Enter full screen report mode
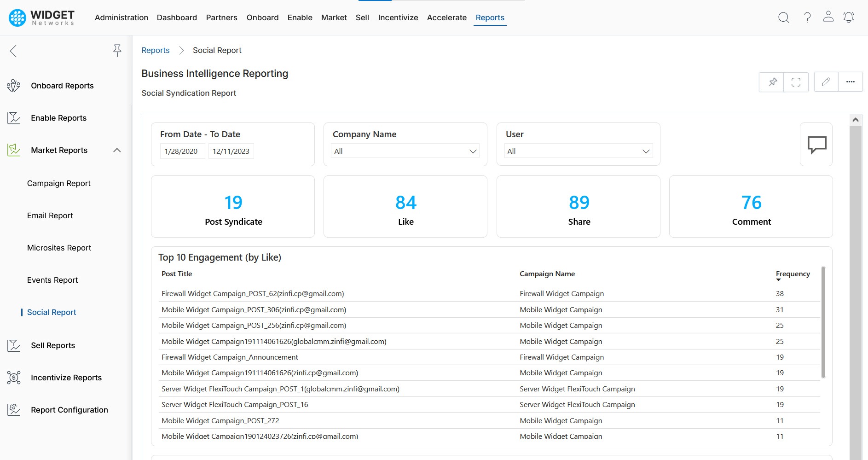This screenshot has height=460, width=868. (796, 82)
